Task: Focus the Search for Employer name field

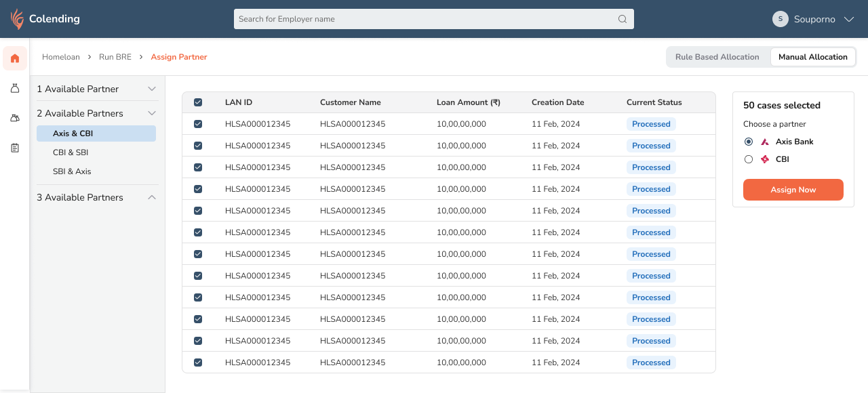Action: click(434, 19)
